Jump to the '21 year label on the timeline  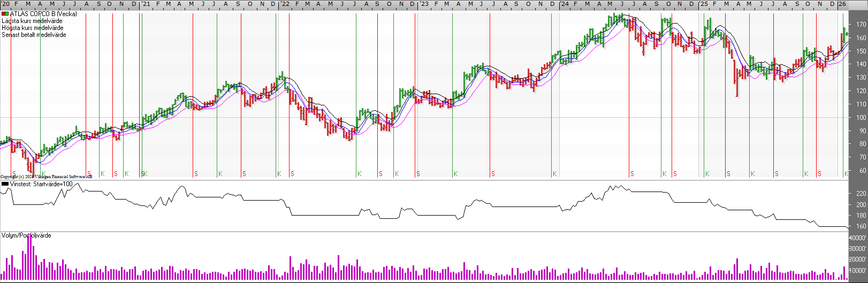[x=146, y=4]
